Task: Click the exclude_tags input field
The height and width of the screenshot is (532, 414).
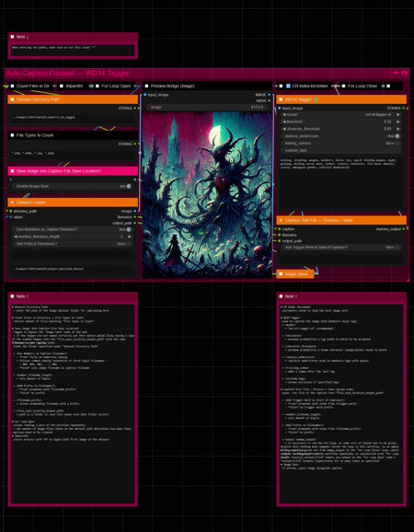Action: pos(341,150)
